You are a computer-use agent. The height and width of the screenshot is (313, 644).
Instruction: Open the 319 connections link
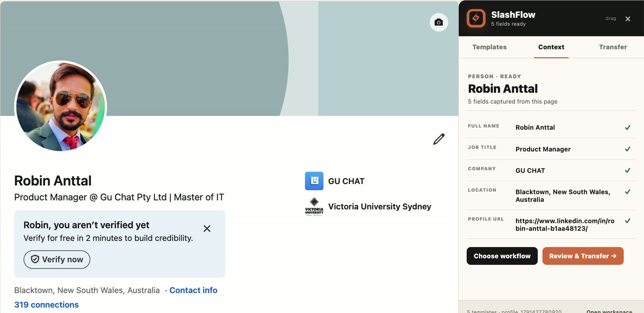(x=47, y=305)
